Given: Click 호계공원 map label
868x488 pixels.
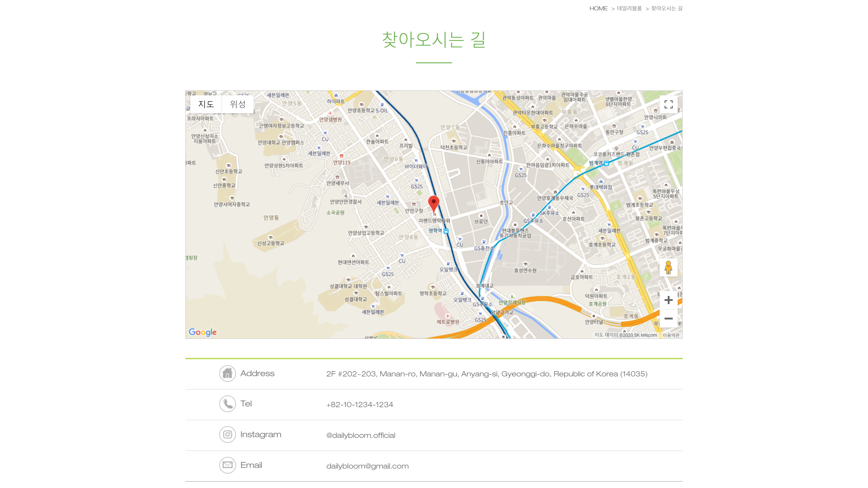Looking at the screenshot, I should coord(597,304).
